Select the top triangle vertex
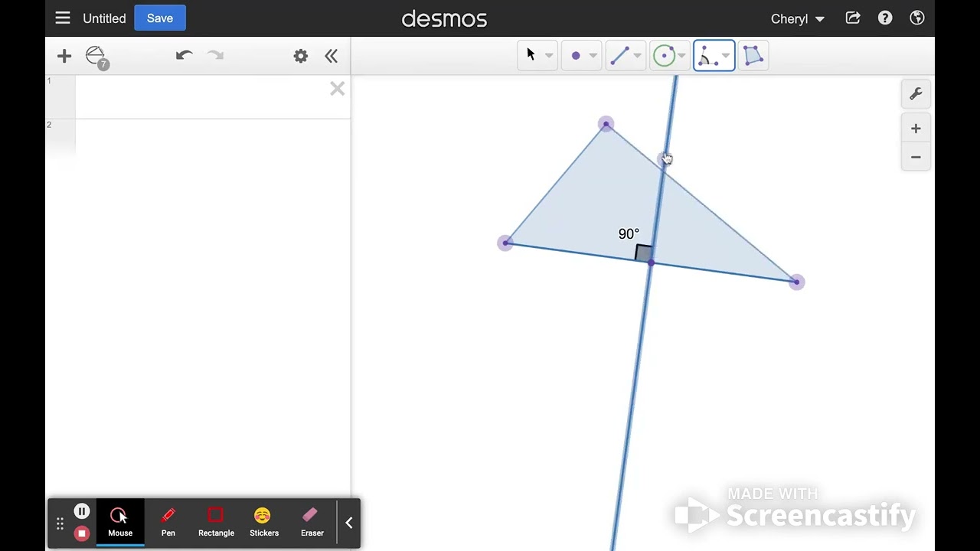Image resolution: width=980 pixels, height=551 pixels. [606, 124]
